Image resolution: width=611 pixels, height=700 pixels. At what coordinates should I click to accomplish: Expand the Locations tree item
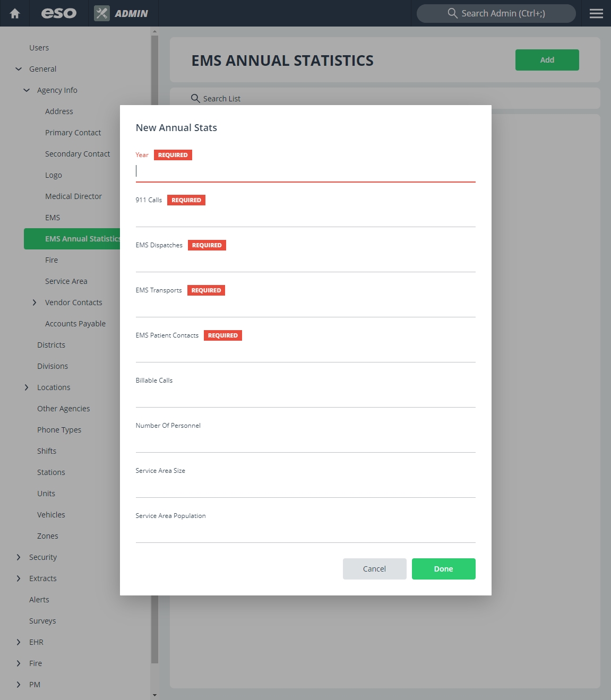(27, 387)
